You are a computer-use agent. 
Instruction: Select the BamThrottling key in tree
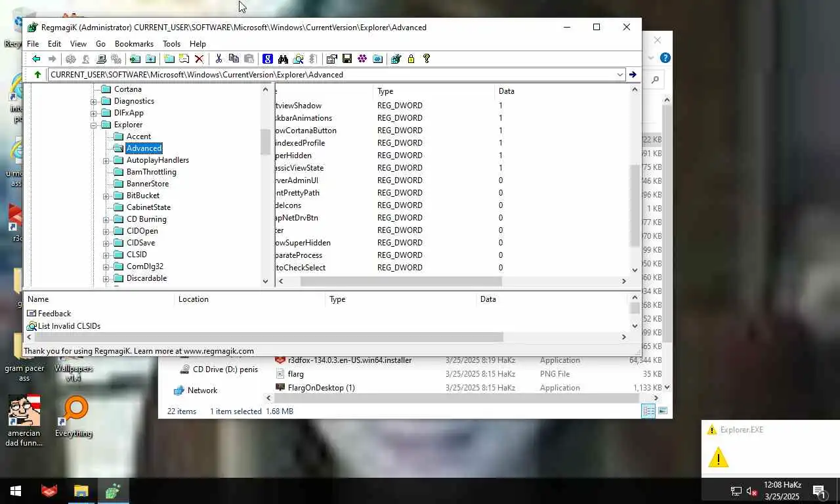(151, 172)
